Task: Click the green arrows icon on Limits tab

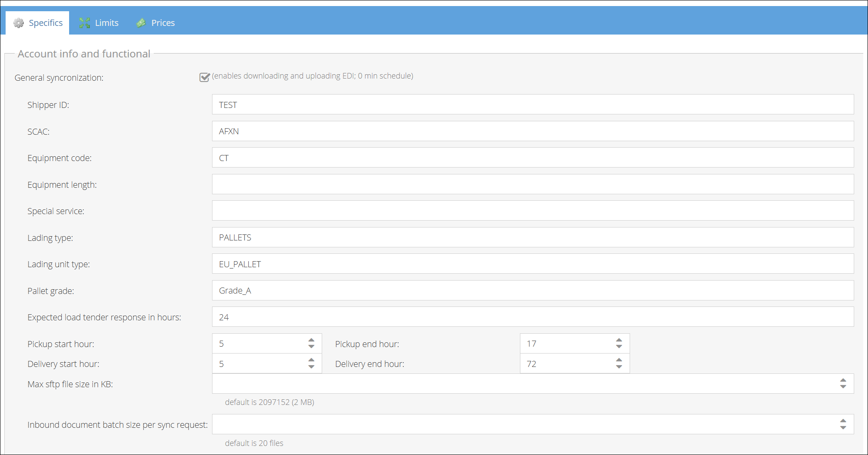Action: (85, 23)
